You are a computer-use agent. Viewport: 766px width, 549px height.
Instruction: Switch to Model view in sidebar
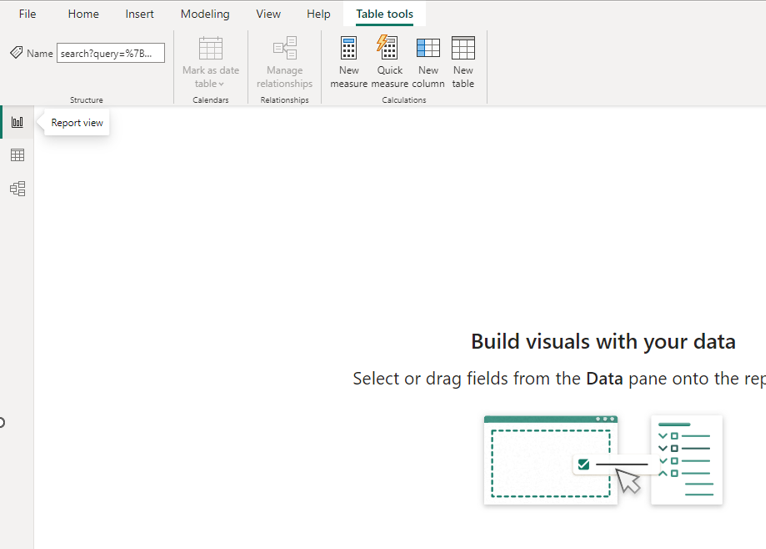click(x=17, y=189)
